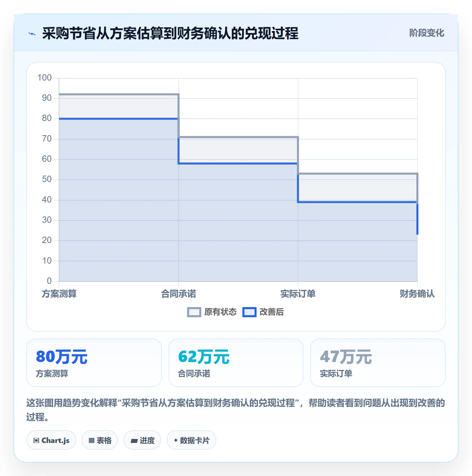This screenshot has height=476, width=472.
Task: Click the 实际订单 x-axis label
Action: (298, 294)
